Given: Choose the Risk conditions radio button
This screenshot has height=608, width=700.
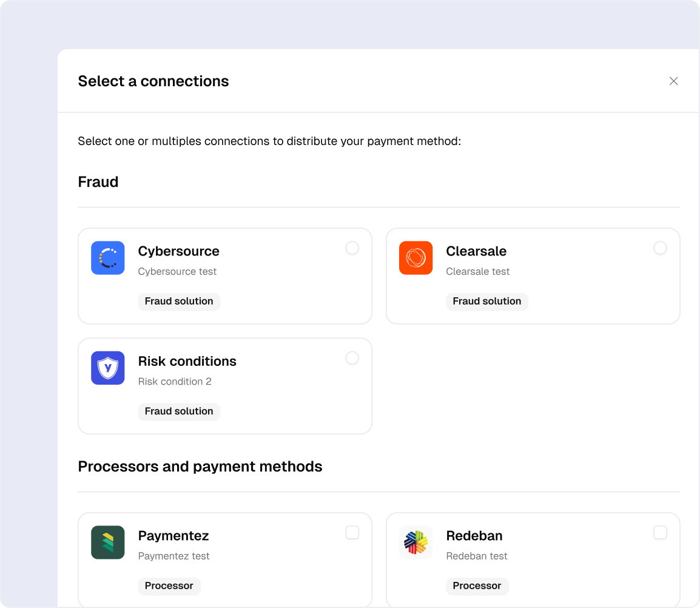Looking at the screenshot, I should point(352,358).
